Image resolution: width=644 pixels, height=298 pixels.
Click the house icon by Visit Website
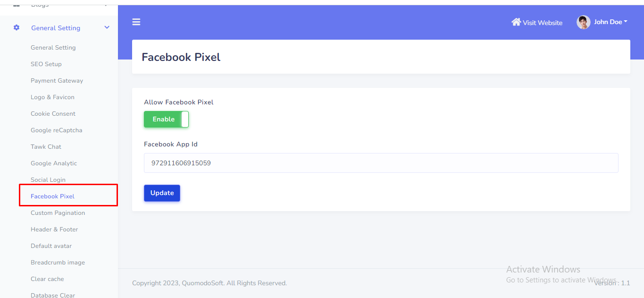516,22
